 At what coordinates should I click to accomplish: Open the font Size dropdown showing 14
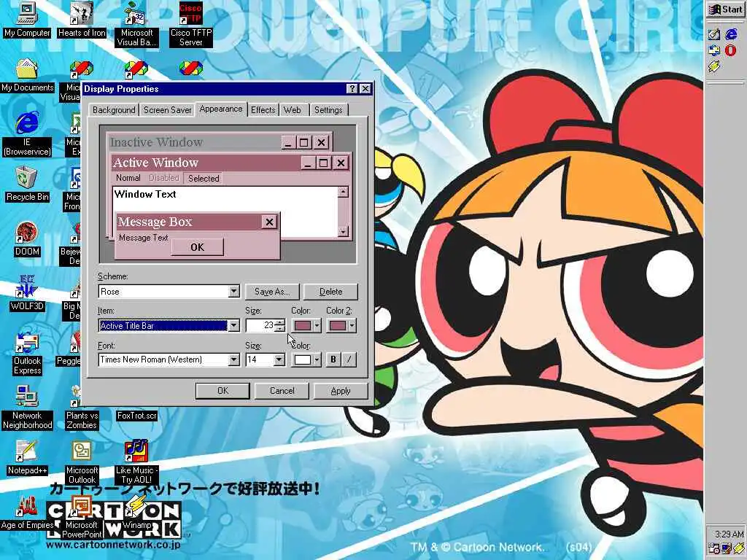(x=279, y=359)
